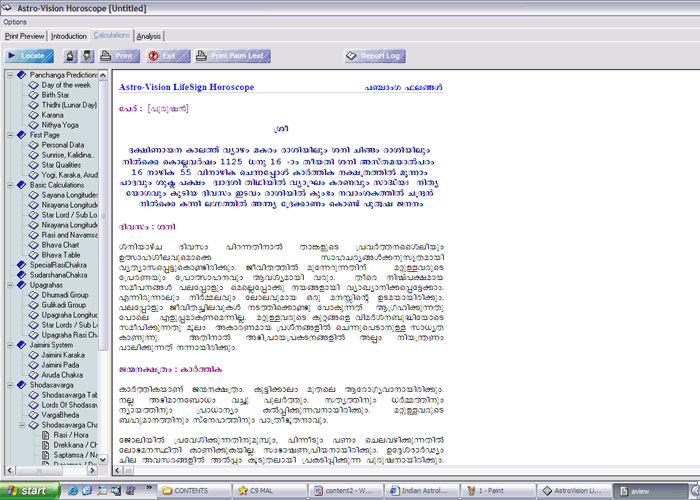Image resolution: width=700 pixels, height=500 pixels.
Task: Open the Windows start menu
Action: [29, 491]
